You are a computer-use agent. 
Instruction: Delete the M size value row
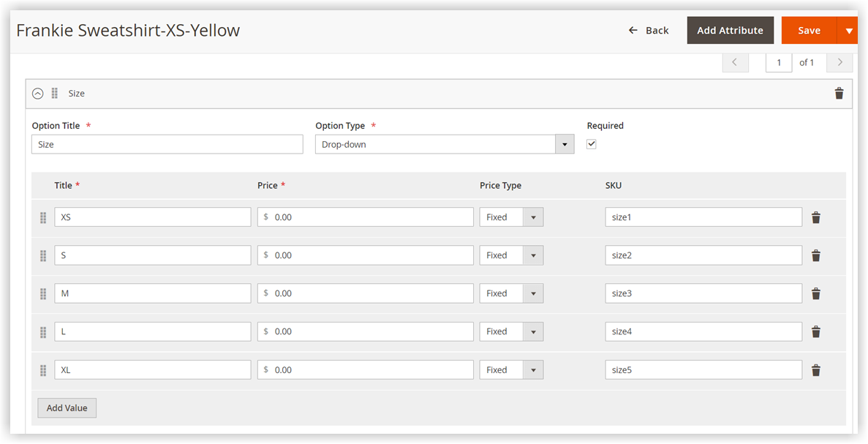pos(816,293)
